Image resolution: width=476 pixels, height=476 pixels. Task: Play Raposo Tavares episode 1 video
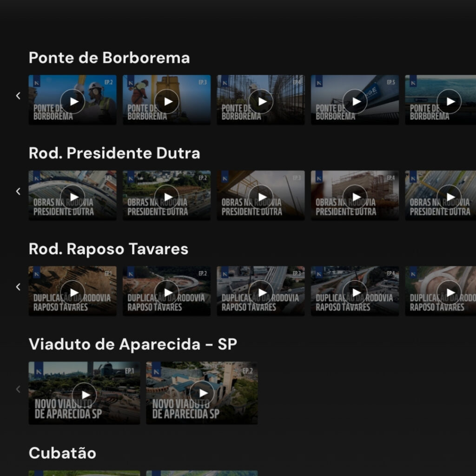click(x=73, y=292)
